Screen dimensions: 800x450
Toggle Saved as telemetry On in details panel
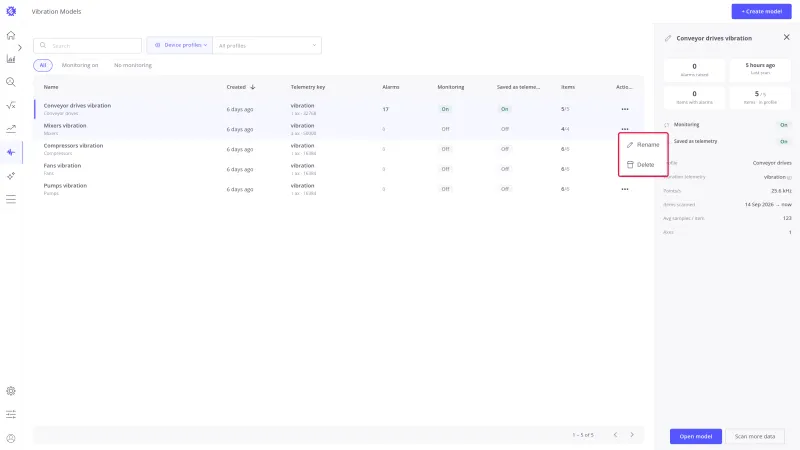(784, 141)
